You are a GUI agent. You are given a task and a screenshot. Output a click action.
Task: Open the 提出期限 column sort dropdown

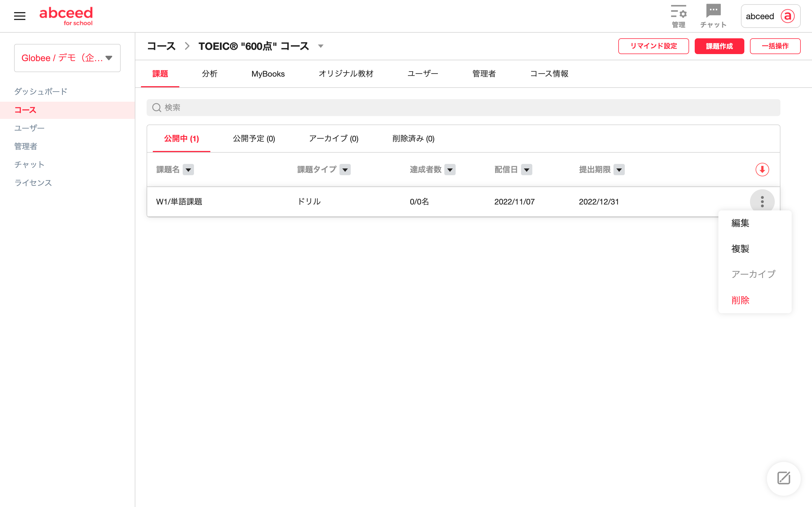coord(619,170)
